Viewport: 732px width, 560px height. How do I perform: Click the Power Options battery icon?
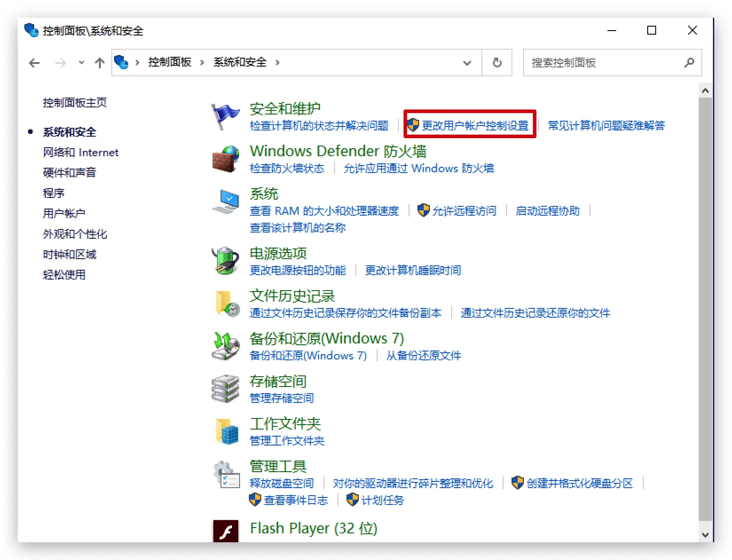click(x=225, y=261)
